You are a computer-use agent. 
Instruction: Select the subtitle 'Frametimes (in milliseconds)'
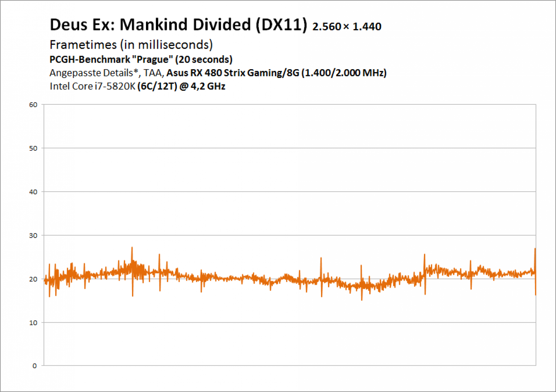point(131,45)
